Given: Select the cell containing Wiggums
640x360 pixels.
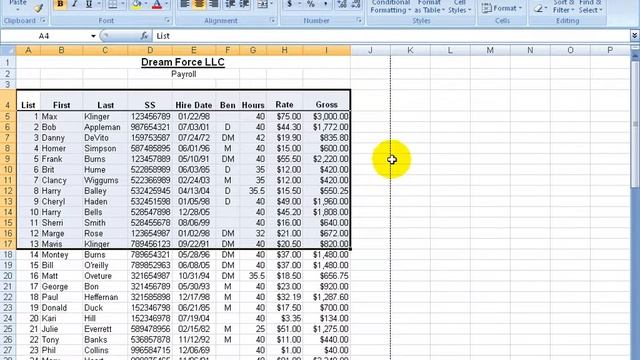Looking at the screenshot, I should click(x=105, y=180).
